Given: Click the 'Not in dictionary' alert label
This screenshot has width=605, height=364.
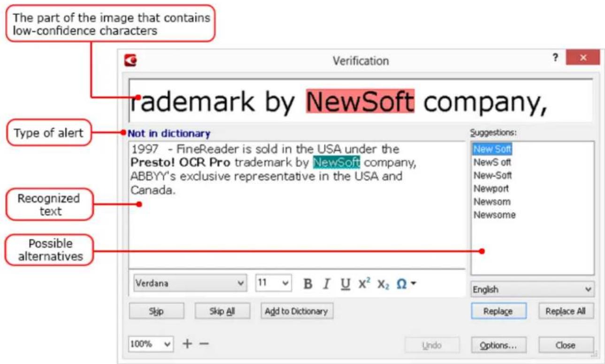Looking at the screenshot, I should click(169, 133).
